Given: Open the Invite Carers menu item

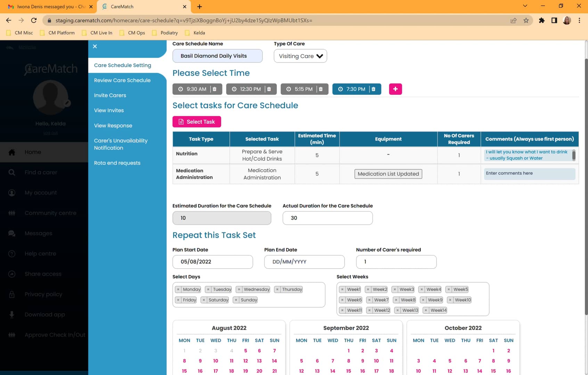Looking at the screenshot, I should [x=110, y=95].
